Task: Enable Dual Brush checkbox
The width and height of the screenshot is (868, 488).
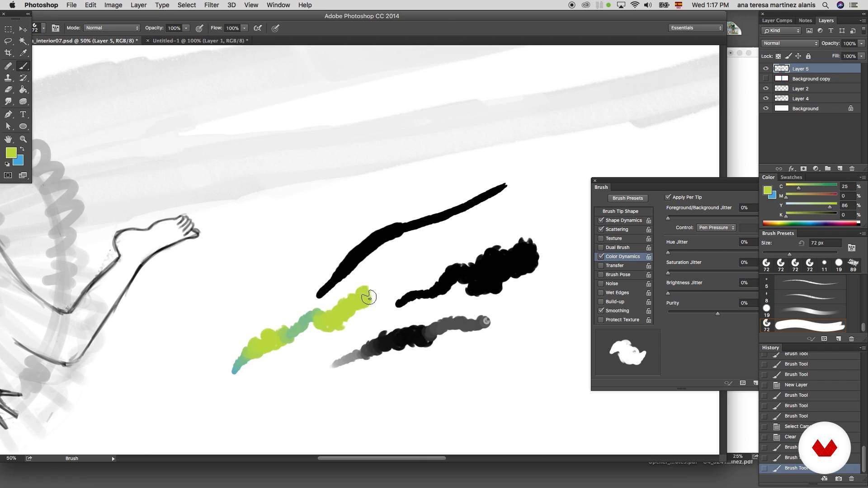Action: pyautogui.click(x=601, y=248)
